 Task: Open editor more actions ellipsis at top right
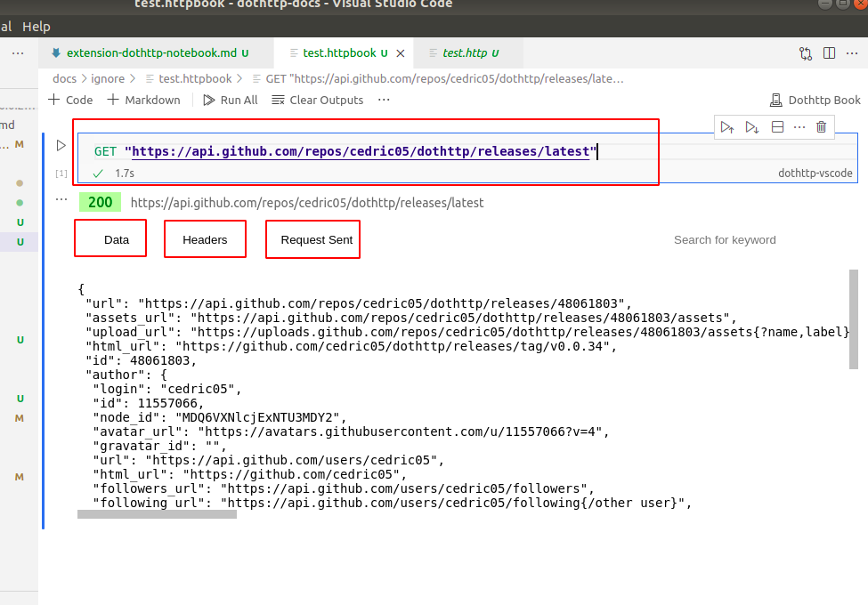pyautogui.click(x=852, y=53)
